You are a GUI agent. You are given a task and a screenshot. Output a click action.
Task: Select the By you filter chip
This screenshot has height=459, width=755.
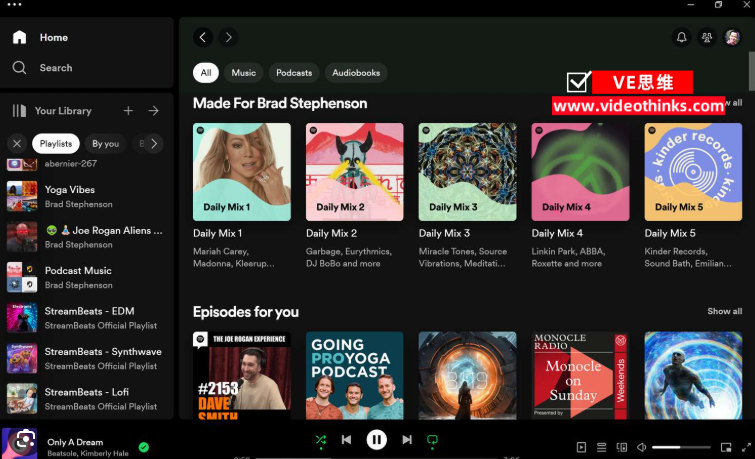pyautogui.click(x=105, y=144)
